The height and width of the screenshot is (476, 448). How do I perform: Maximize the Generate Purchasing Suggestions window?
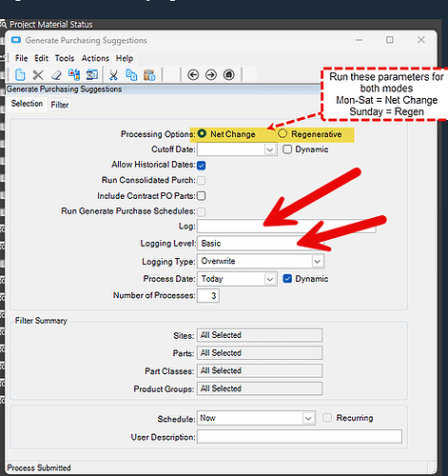(390, 40)
